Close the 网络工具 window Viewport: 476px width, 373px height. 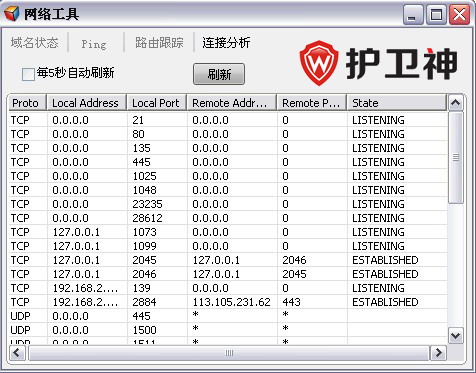click(x=459, y=15)
